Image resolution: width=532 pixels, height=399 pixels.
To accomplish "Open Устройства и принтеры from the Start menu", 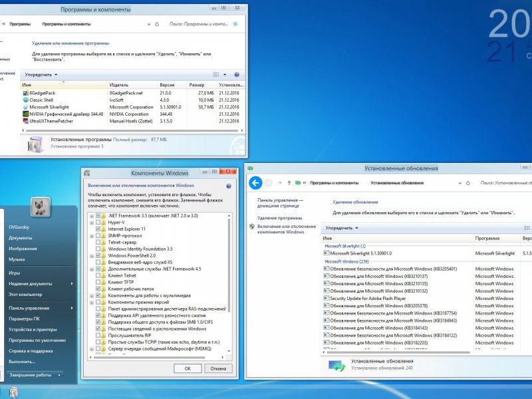I will [33, 329].
